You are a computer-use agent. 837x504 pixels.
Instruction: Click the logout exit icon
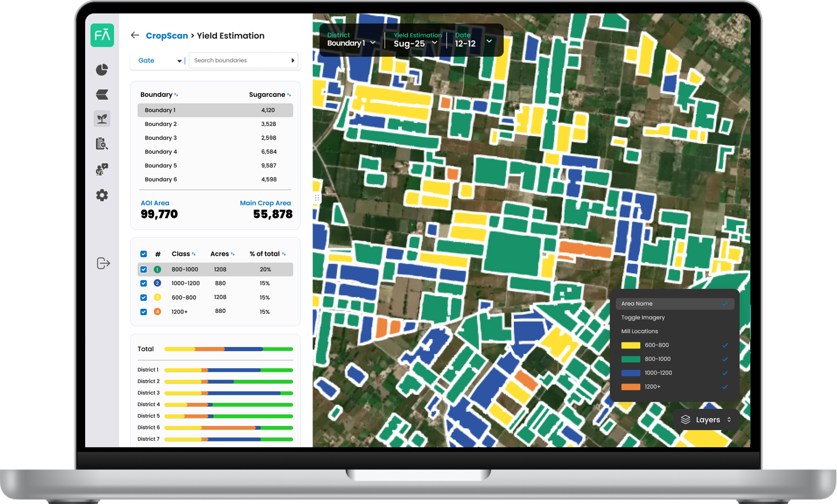coord(103,263)
